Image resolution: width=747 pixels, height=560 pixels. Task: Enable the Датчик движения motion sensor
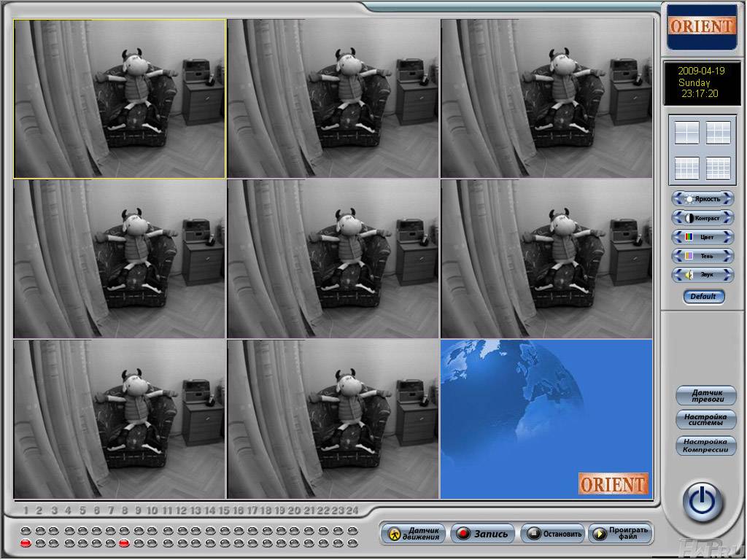click(414, 534)
